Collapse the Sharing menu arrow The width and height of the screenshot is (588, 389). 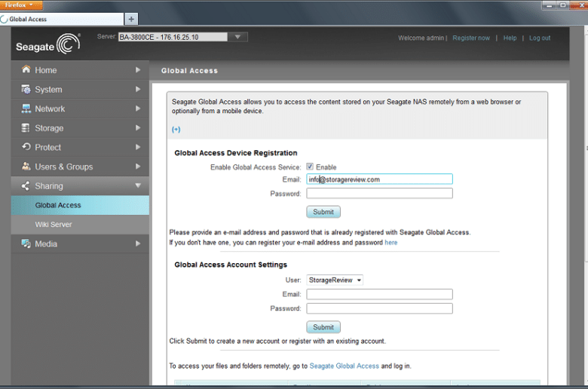click(138, 185)
